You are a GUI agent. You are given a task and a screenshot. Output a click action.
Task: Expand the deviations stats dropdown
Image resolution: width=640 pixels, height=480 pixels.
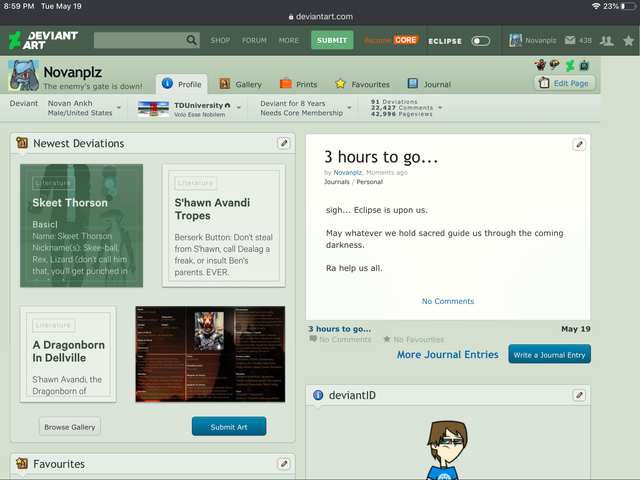pyautogui.click(x=440, y=108)
